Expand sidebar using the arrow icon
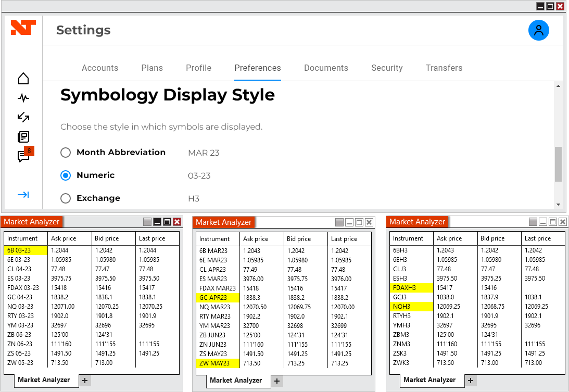 23,195
